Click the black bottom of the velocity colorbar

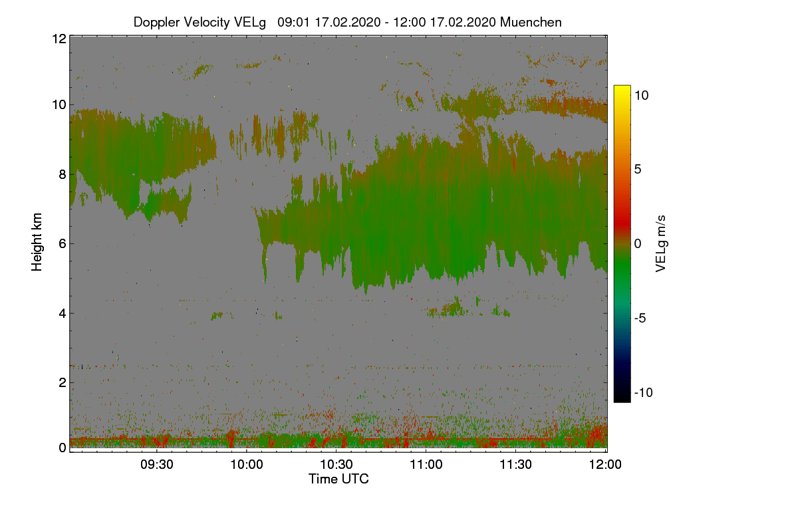(x=622, y=394)
